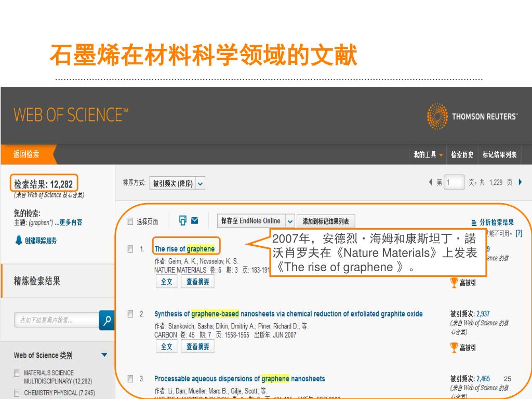Click the page number input field

[454, 182]
